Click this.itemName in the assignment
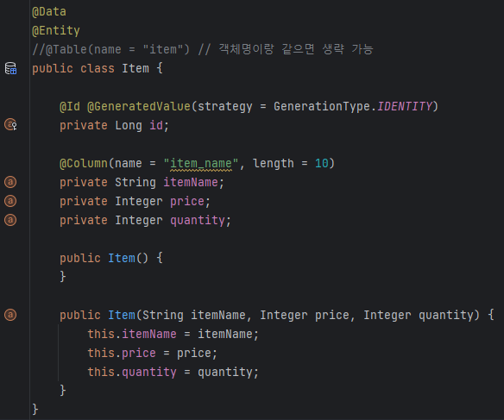 (132, 334)
